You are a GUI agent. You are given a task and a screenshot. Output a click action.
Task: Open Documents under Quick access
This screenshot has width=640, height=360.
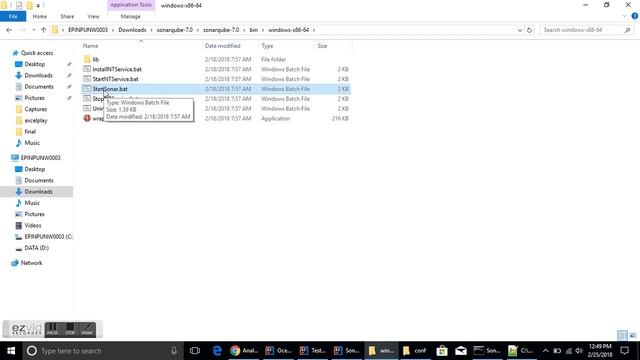[39, 87]
